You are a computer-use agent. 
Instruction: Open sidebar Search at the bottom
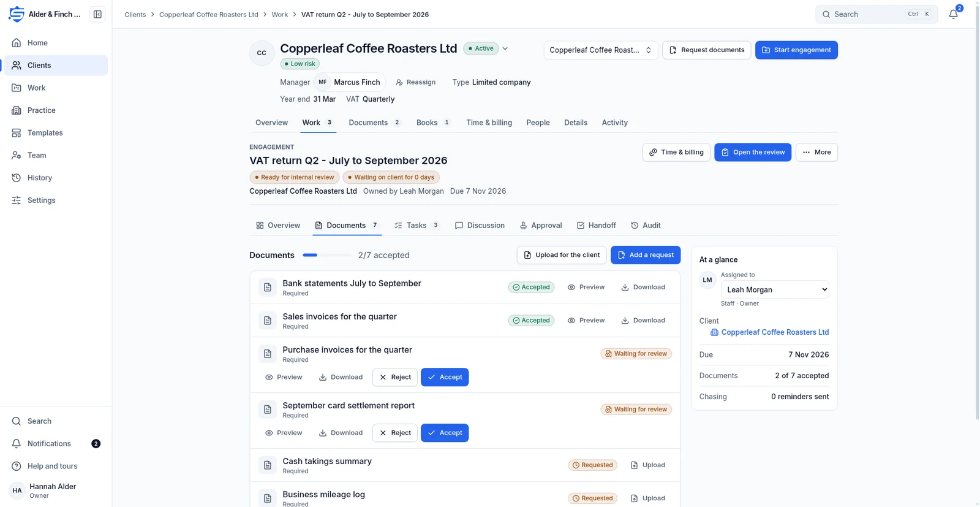click(56, 421)
